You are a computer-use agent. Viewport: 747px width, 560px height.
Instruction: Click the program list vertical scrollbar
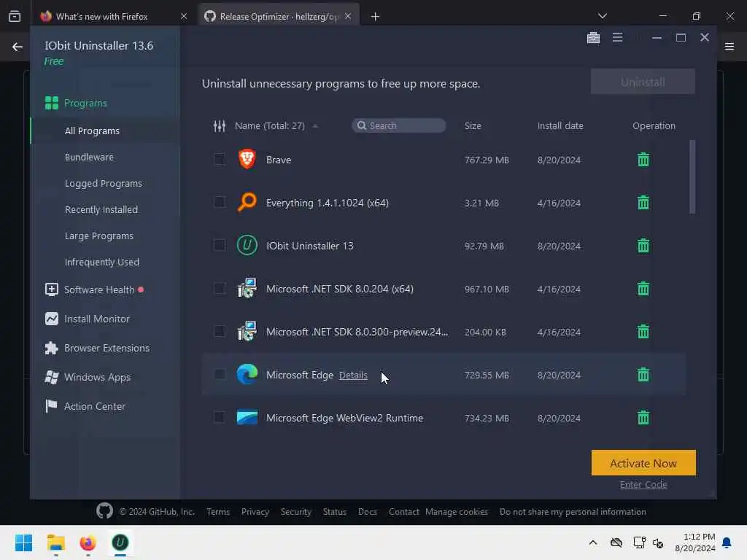[x=692, y=176]
